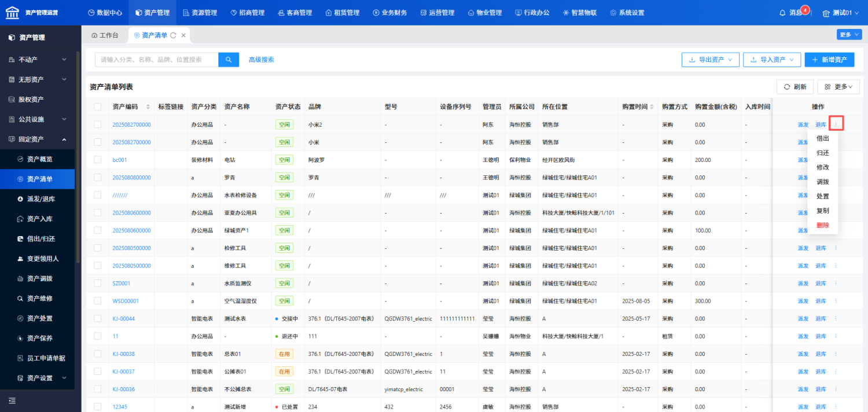Screen dimensions: 868x412
Task: Open the 导出资产 dropdown
Action: (711, 60)
